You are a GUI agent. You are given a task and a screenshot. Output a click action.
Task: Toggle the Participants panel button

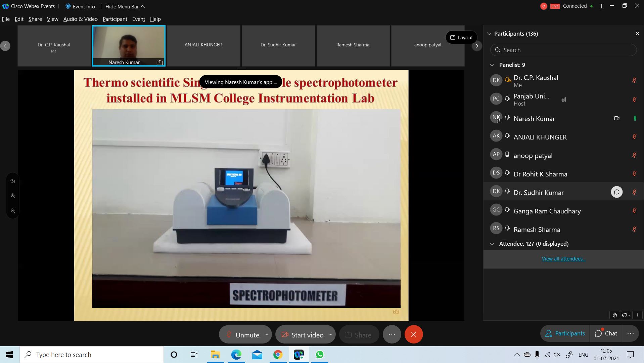tap(565, 333)
